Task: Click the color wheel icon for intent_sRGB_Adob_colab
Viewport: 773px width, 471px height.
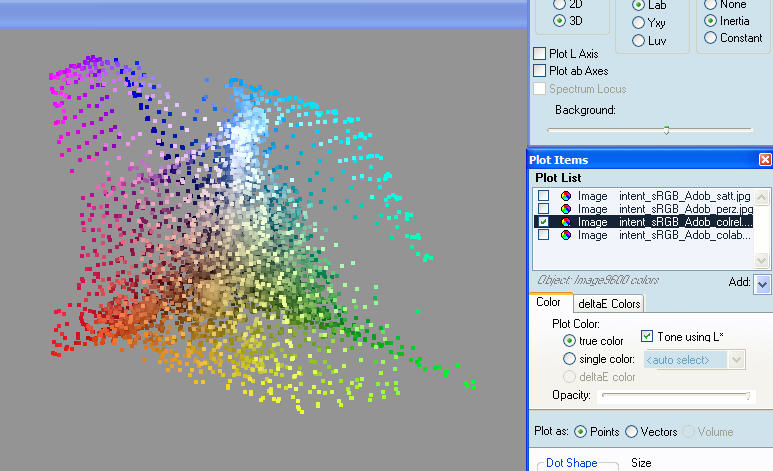Action: [566, 235]
